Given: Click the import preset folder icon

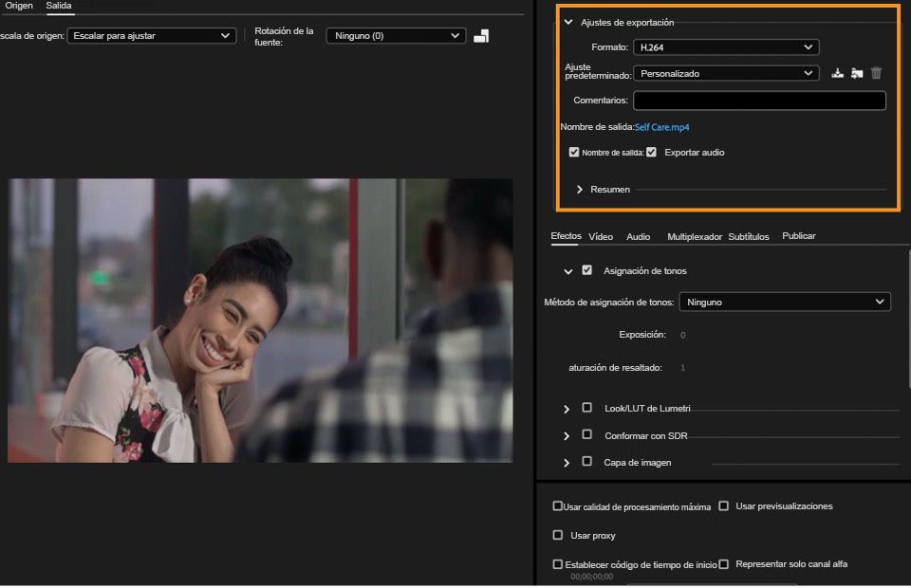Looking at the screenshot, I should tap(857, 73).
